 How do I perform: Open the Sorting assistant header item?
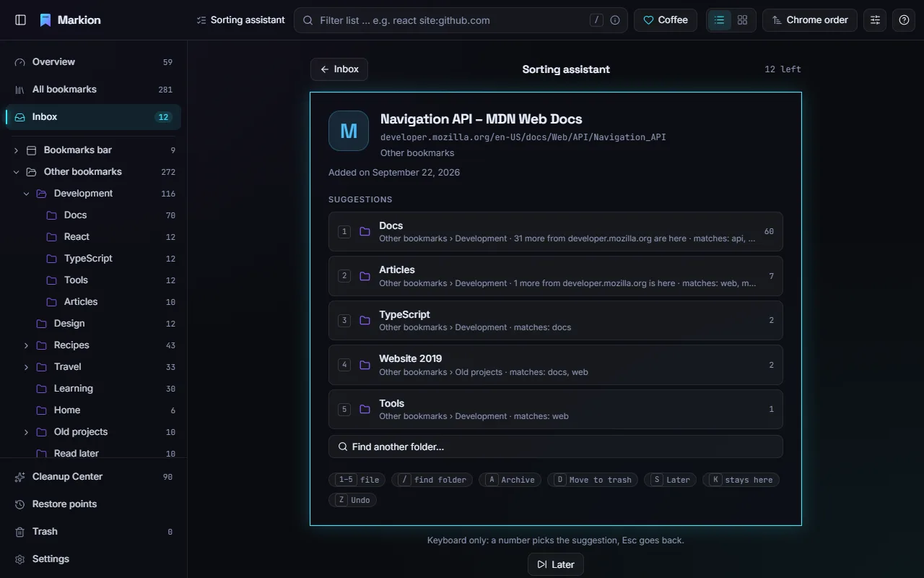240,20
